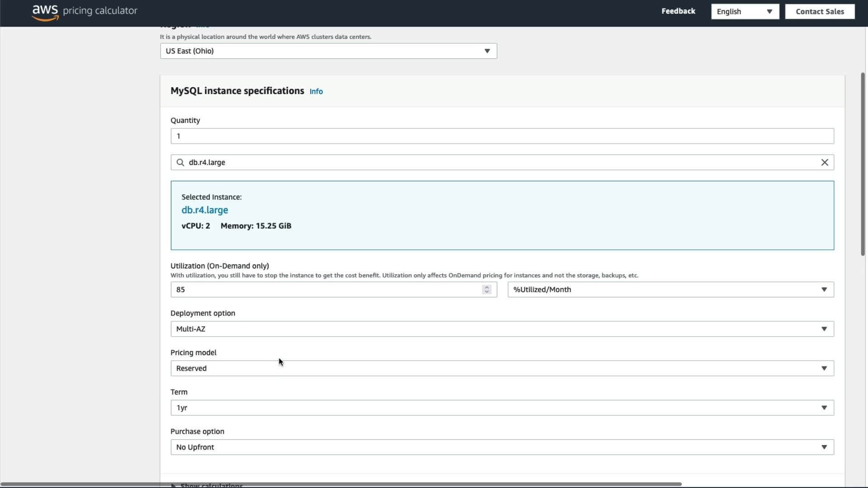Click the search magnifier icon in instance field

(180, 163)
